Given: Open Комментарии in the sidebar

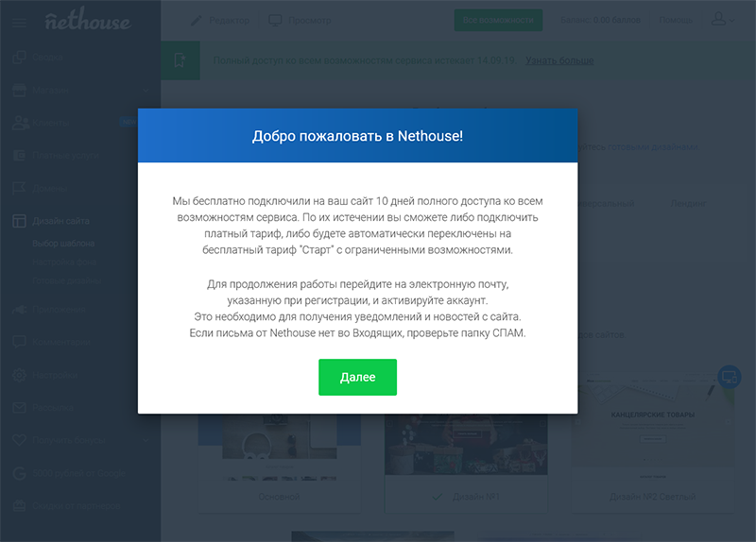Looking at the screenshot, I should click(x=61, y=342).
